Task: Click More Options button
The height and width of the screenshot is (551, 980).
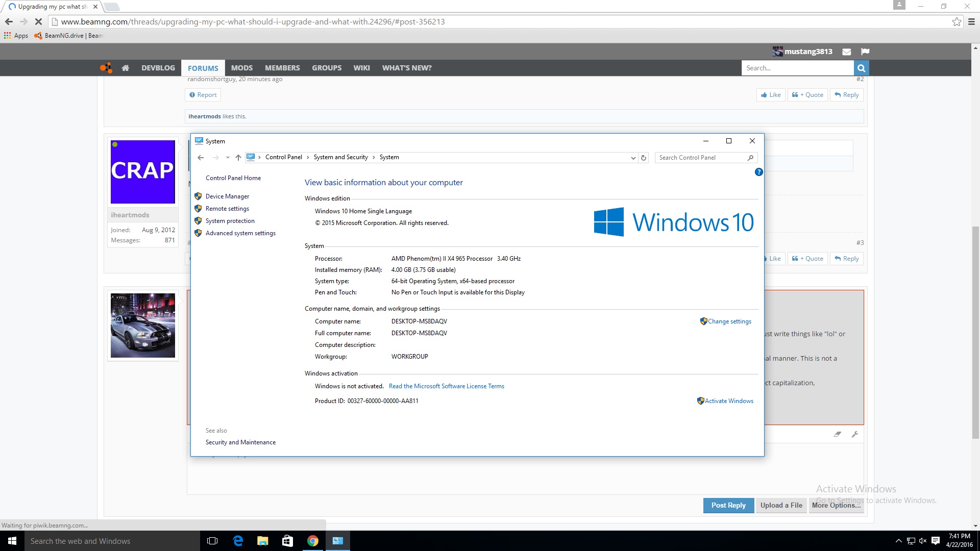Action: (836, 505)
